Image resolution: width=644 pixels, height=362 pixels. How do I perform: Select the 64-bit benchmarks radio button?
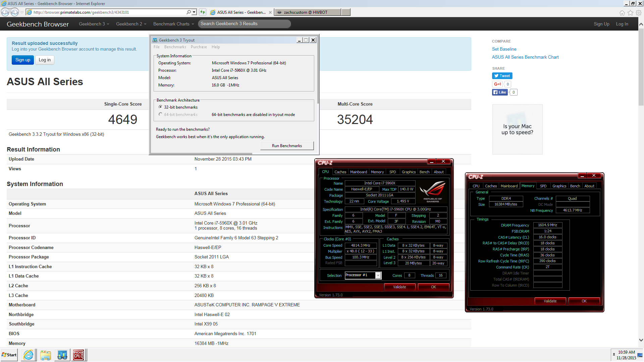[x=160, y=114]
